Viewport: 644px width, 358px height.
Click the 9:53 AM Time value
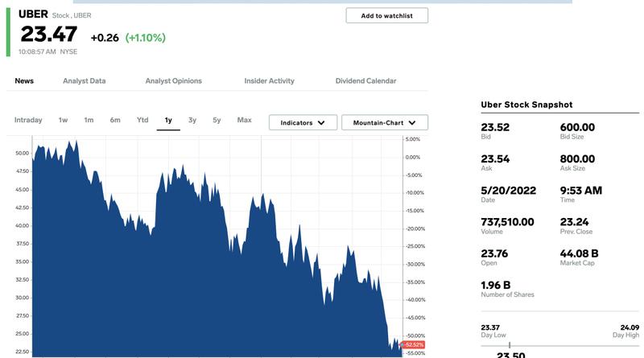click(581, 191)
